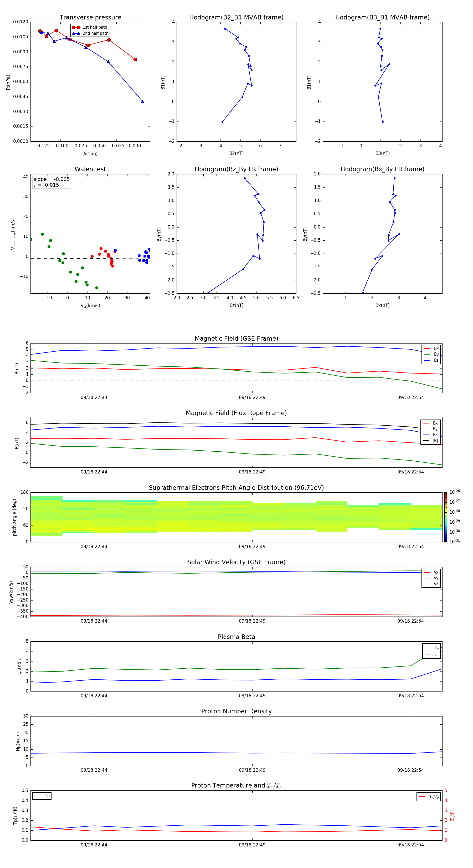The image size is (473, 868).
Task: Click the |B| legend entry in Flux Rope panel
Action: point(431,441)
